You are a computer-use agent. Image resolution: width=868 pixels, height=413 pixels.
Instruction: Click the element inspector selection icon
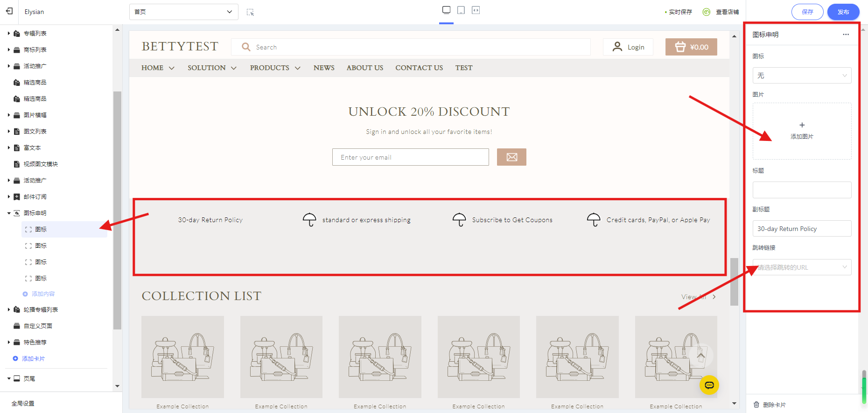coord(250,12)
